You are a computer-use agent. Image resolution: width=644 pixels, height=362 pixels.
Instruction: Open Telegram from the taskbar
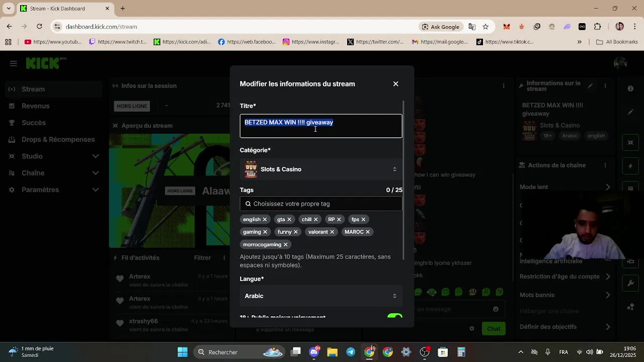point(351,352)
